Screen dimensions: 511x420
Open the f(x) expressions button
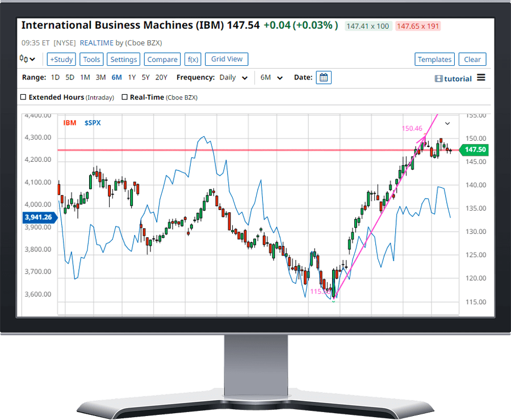click(193, 59)
